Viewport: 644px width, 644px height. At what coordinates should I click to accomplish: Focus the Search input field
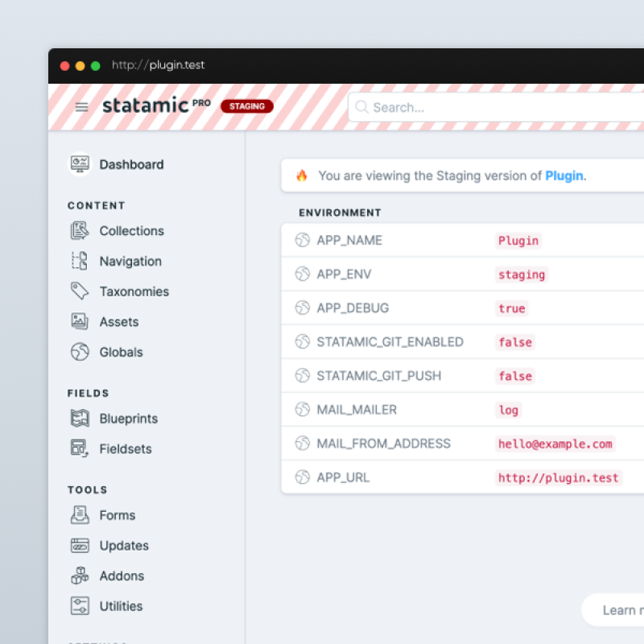tap(496, 107)
